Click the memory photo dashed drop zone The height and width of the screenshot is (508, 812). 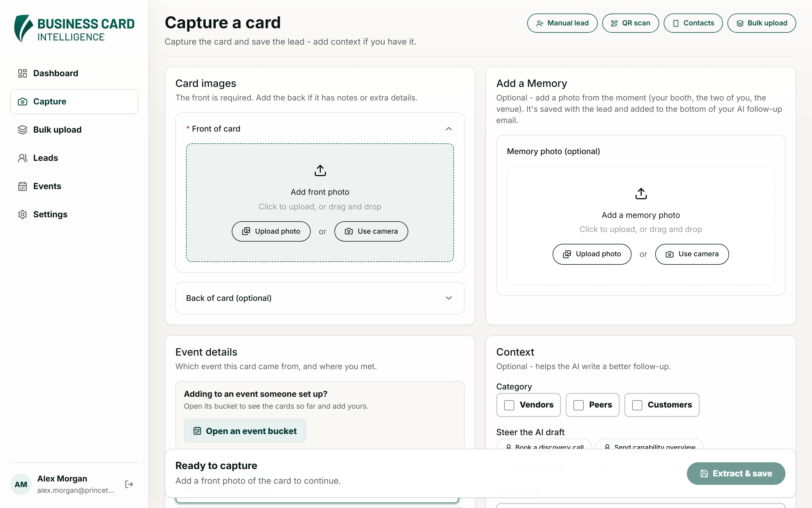click(641, 226)
